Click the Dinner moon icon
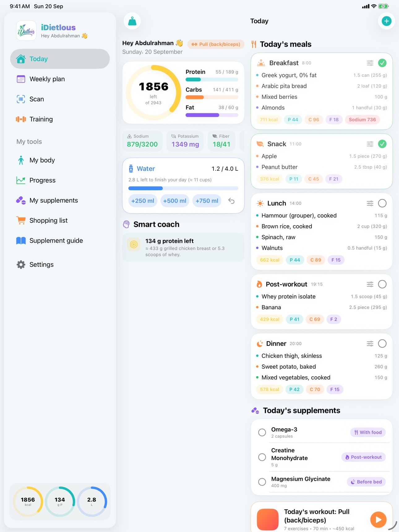The image size is (399, 532). [x=260, y=344]
